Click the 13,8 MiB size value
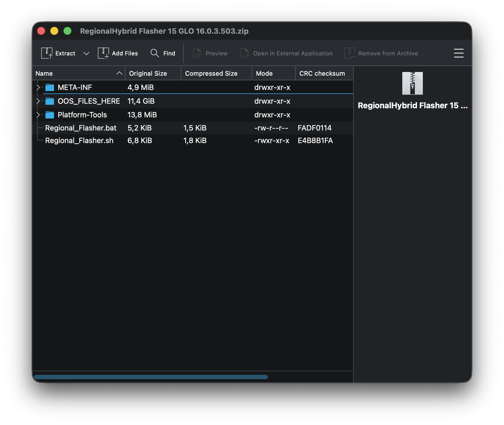This screenshot has height=425, width=504. click(x=142, y=115)
